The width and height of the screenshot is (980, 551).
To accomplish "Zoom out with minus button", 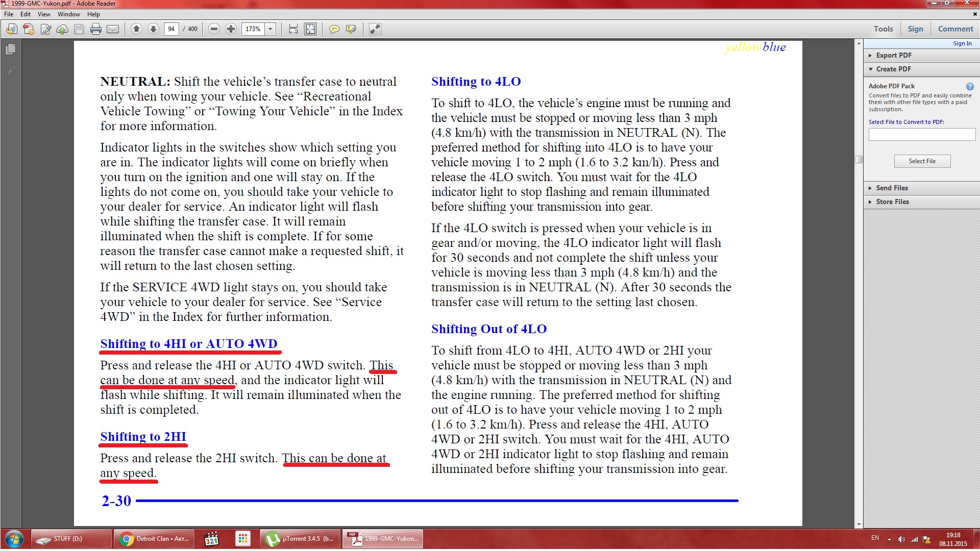I will [x=214, y=29].
